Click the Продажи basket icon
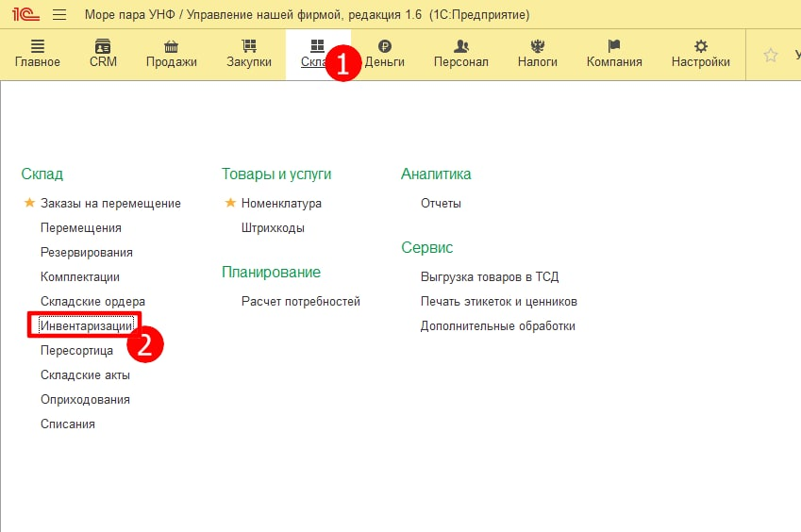This screenshot has height=532, width=801. point(171,46)
